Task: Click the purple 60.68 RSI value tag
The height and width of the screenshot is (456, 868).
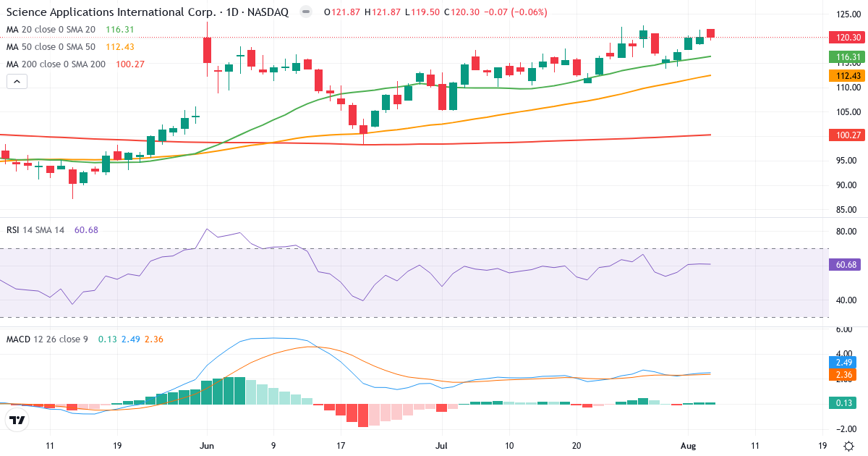Action: click(845, 265)
